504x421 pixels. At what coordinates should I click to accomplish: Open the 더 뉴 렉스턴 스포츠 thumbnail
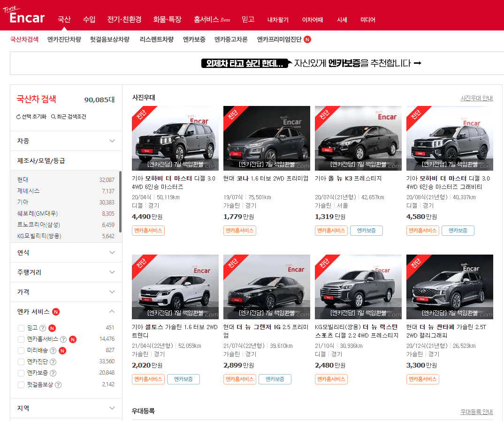[358, 287]
